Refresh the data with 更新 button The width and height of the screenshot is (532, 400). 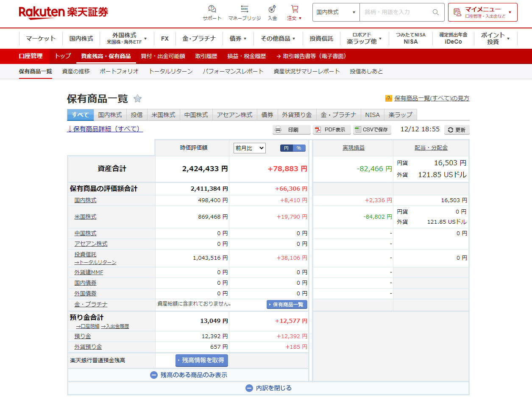coord(457,130)
